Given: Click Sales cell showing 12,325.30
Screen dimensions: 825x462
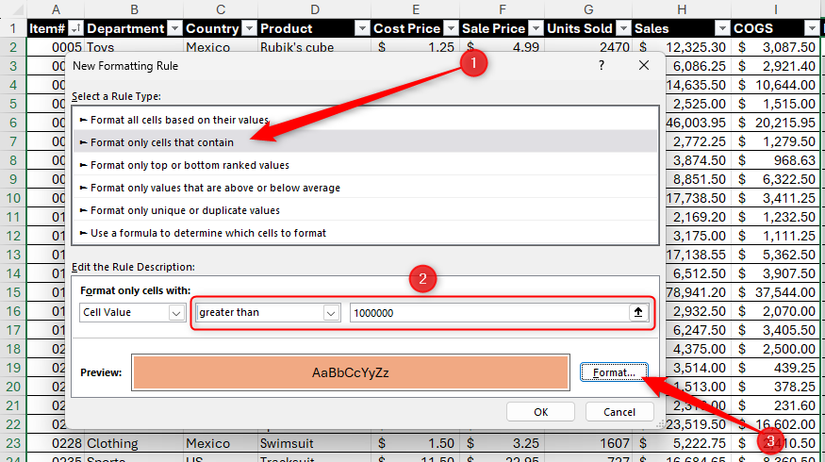Looking at the screenshot, I should tap(681, 47).
